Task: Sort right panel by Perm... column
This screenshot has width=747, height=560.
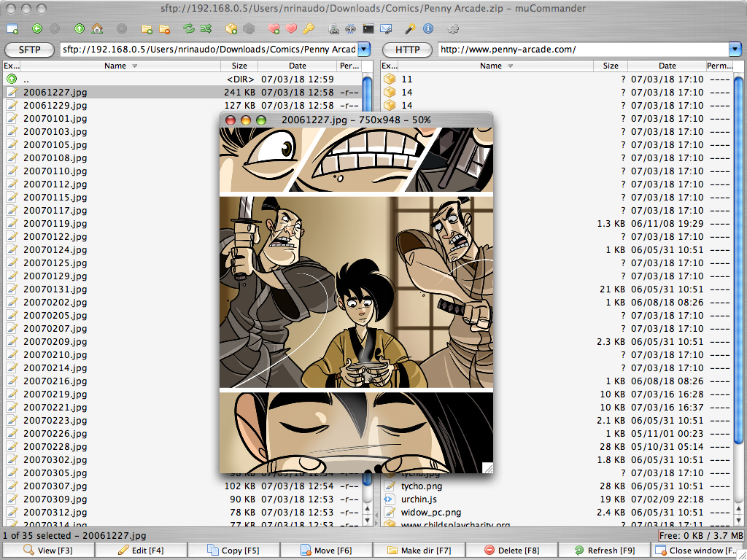Action: [x=719, y=66]
